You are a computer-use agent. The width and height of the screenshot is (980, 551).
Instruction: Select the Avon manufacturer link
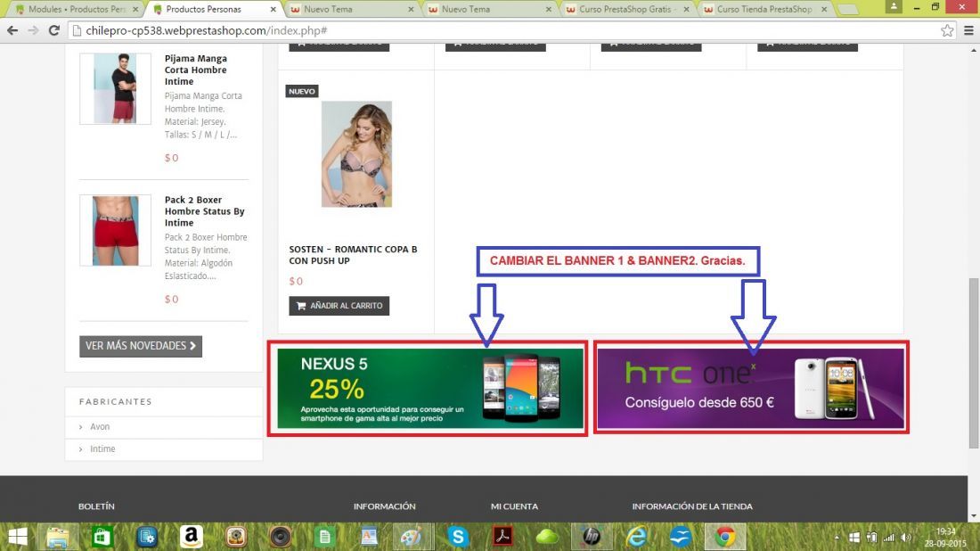click(x=100, y=426)
